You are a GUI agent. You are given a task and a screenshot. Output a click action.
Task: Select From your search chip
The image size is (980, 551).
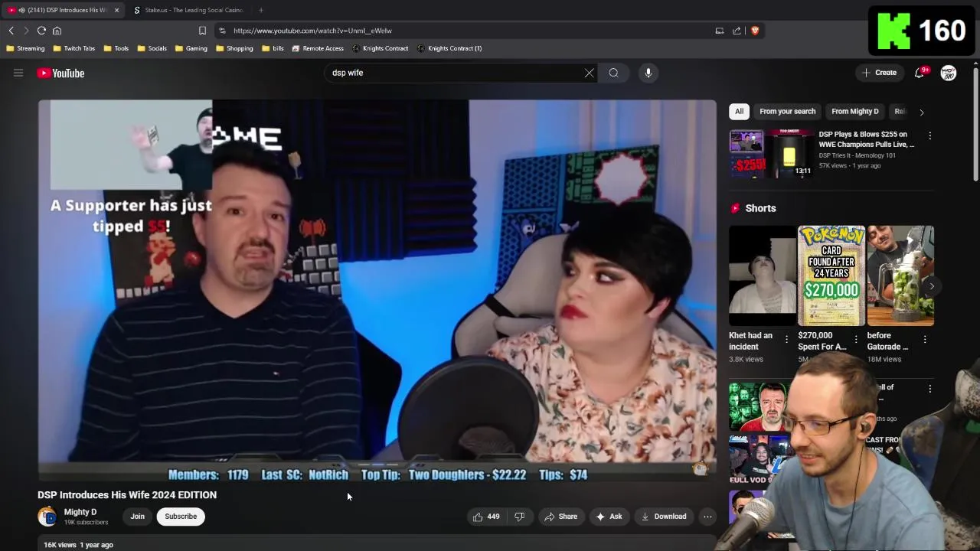(787, 112)
